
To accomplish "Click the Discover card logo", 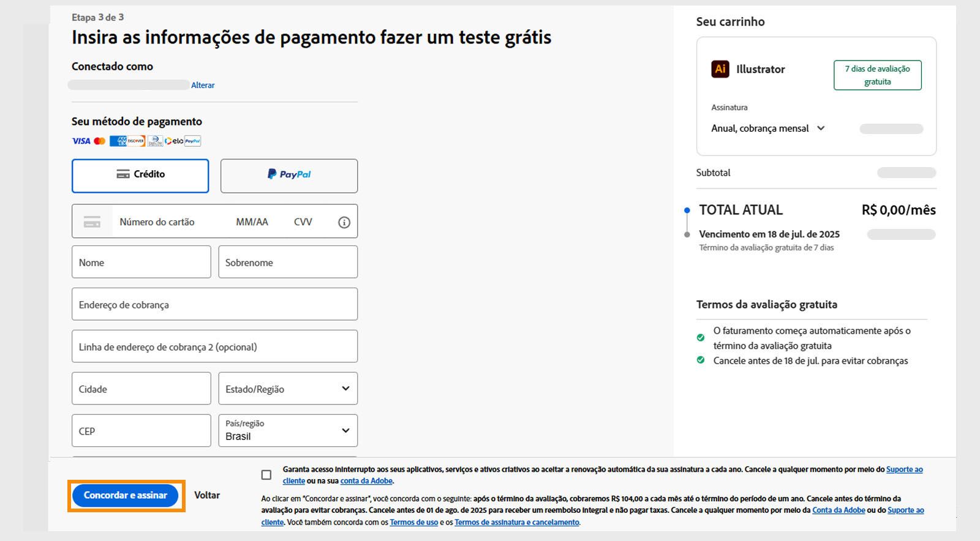I will click(x=136, y=141).
